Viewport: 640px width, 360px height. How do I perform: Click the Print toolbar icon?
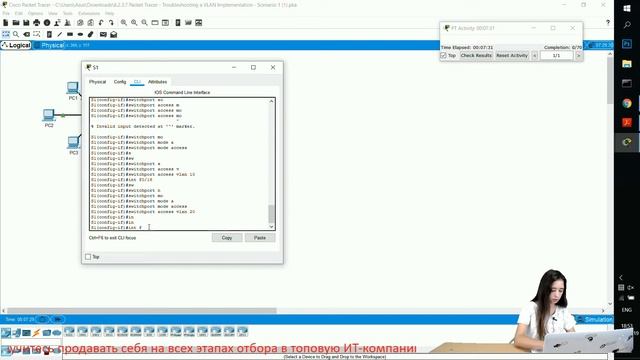[x=37, y=23]
